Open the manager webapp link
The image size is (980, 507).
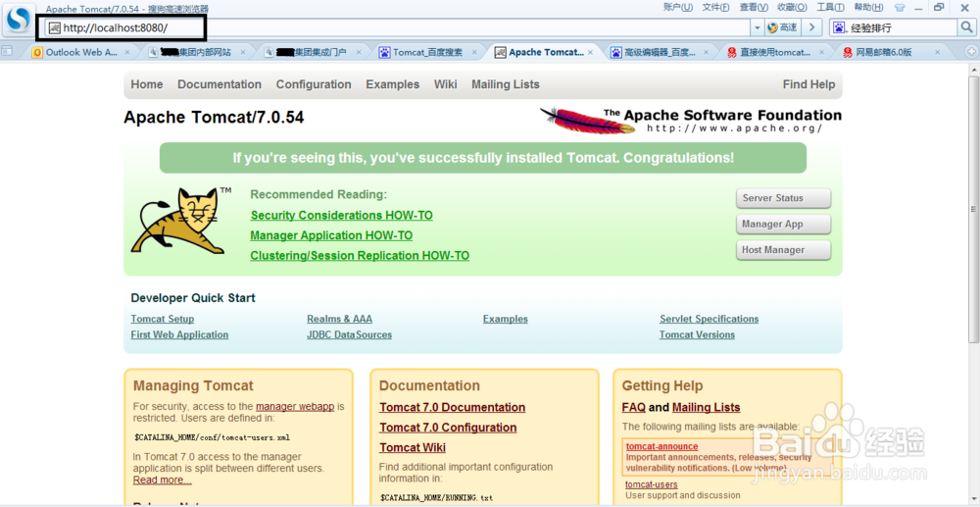tap(295, 406)
